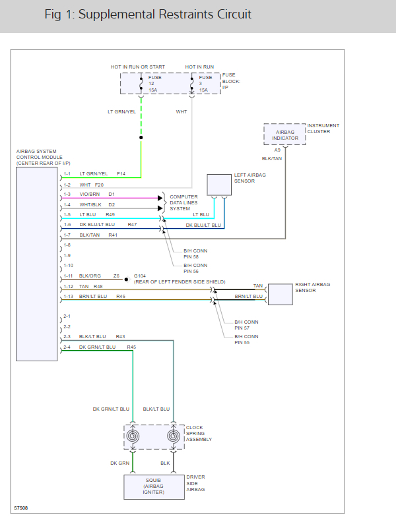Click the 'HOT IN RUN OR START' label
Viewport: 396px width, 532px height.
(137, 67)
